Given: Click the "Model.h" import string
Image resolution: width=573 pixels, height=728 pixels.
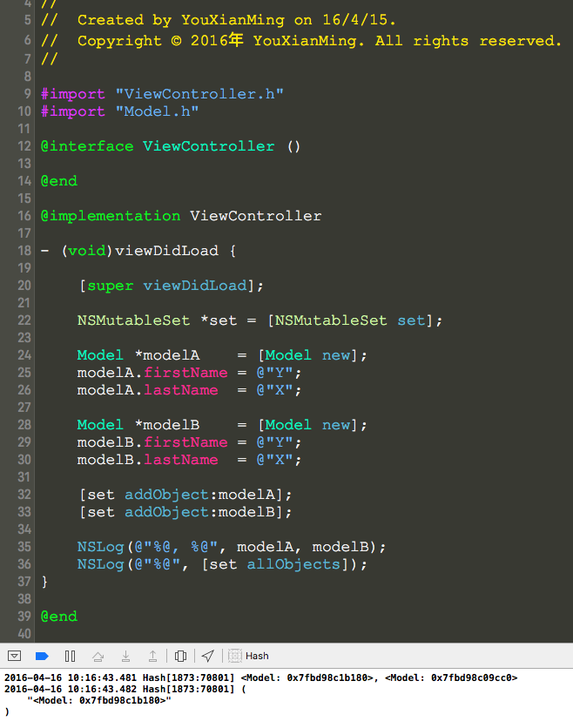Looking at the screenshot, I should click(157, 111).
